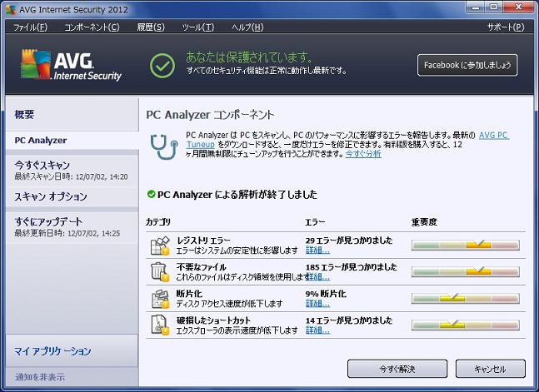This screenshot has height=392, width=539.
Task: Choose 今すぐスキャン in the sidebar
Action: tap(72, 170)
